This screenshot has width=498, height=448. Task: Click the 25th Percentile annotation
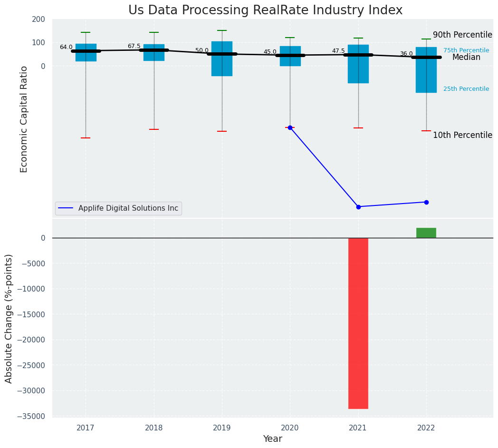466,89
